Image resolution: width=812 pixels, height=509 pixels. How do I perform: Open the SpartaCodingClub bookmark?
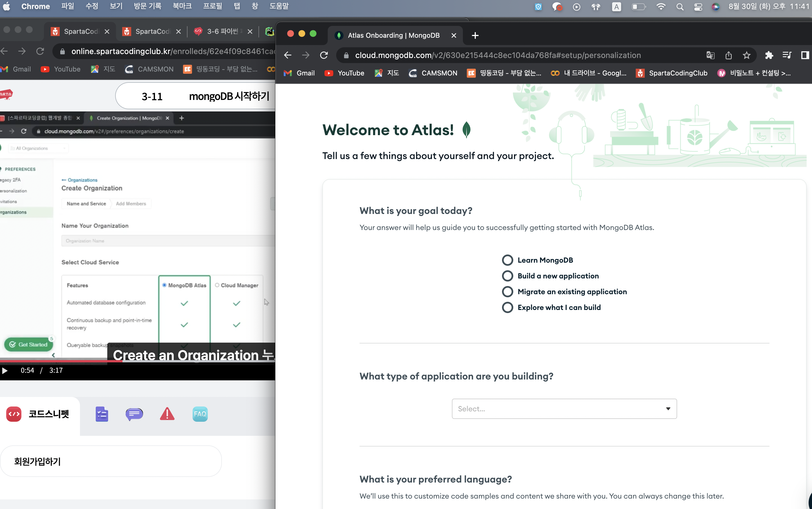pos(672,73)
